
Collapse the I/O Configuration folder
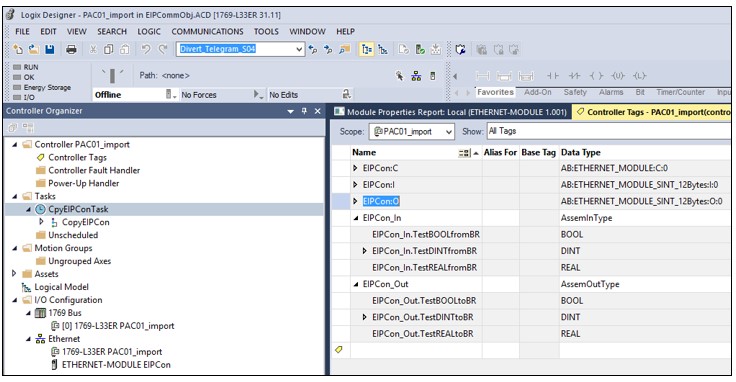point(15,300)
